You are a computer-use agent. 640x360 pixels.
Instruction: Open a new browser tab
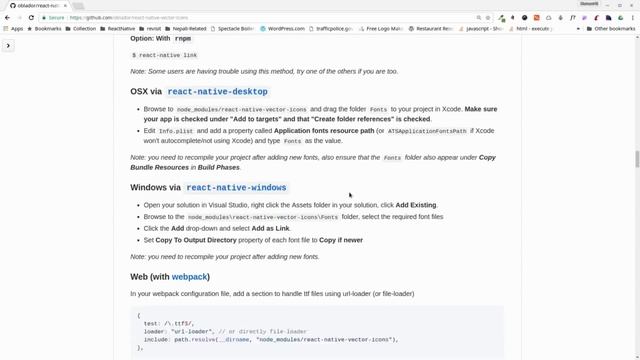pos(78,6)
